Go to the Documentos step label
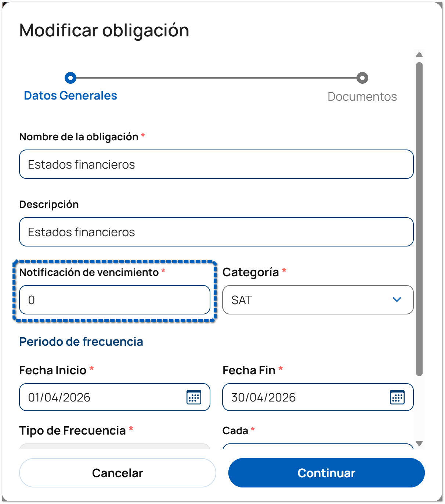 coord(362,97)
